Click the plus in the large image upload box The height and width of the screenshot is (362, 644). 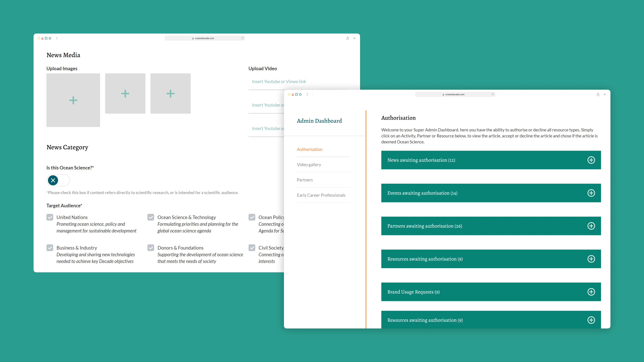click(73, 100)
